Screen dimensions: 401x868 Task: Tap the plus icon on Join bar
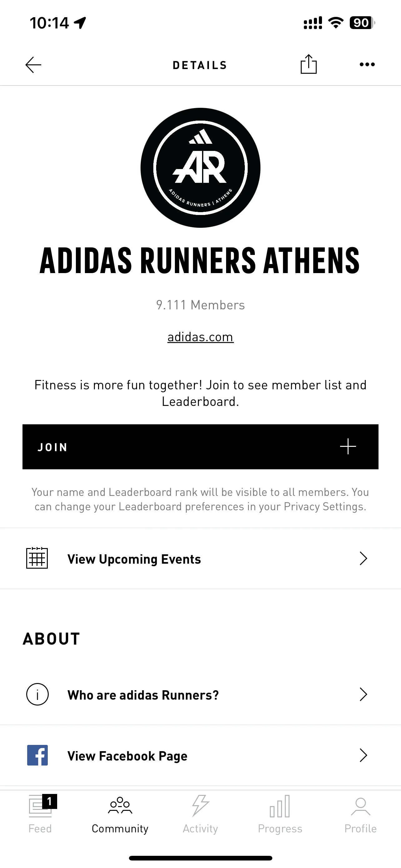point(348,447)
